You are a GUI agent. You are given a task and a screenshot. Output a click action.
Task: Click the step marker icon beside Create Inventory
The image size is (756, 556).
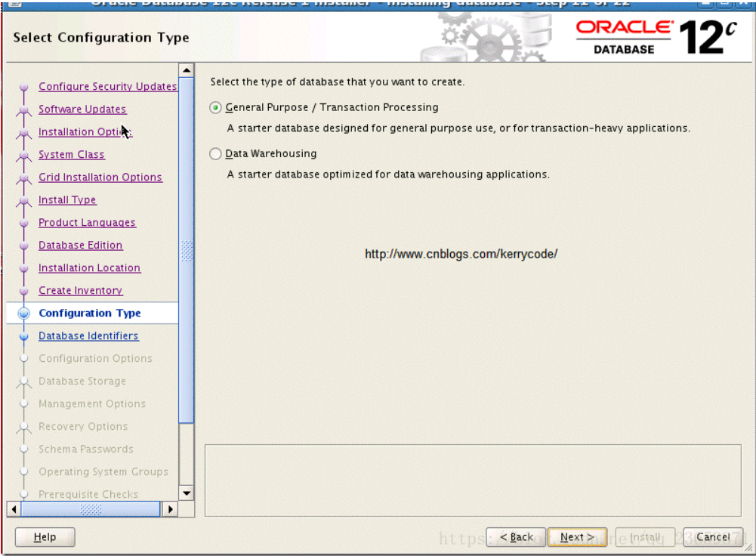click(23, 291)
